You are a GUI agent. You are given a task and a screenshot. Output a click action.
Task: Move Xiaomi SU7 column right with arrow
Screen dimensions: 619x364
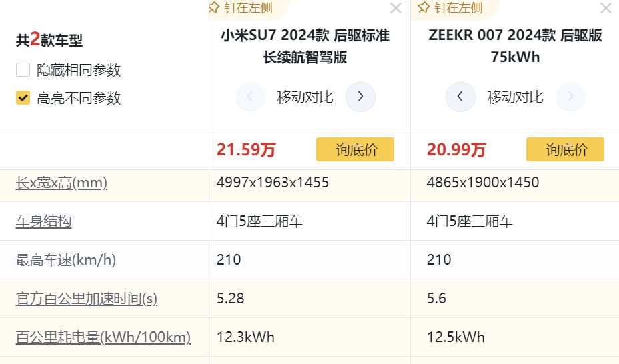(360, 97)
